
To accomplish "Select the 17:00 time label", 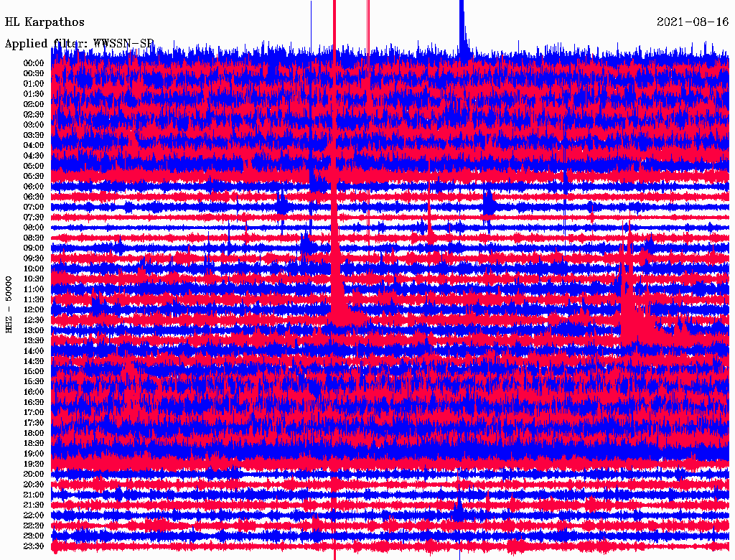I will click(x=34, y=413).
